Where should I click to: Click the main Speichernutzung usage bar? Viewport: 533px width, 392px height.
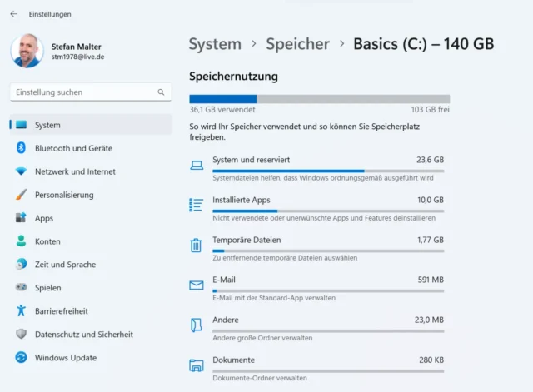click(319, 99)
